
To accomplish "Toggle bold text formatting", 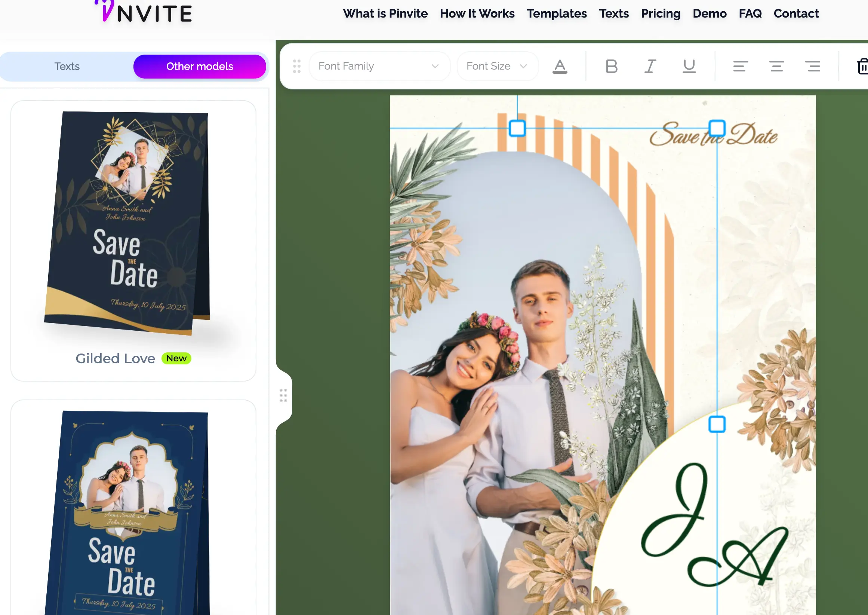I will [x=612, y=66].
